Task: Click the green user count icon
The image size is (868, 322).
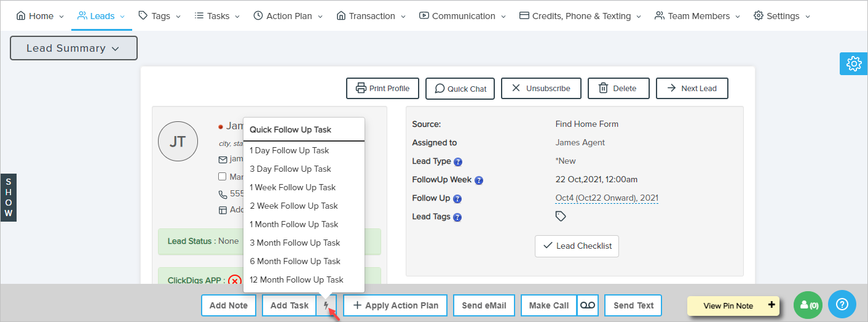Action: pos(808,305)
